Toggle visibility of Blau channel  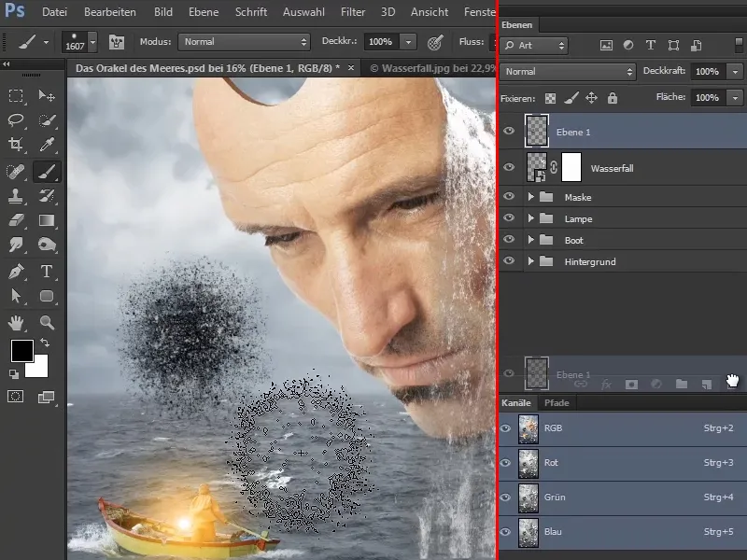[x=505, y=532]
